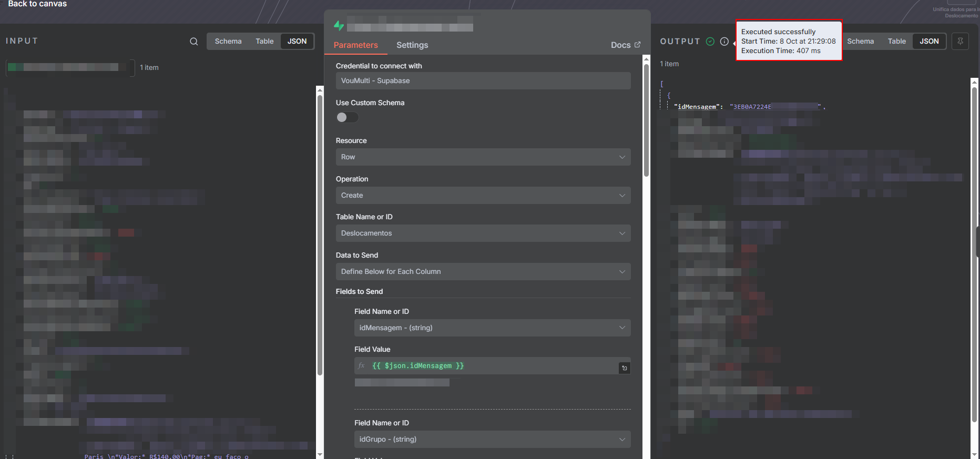Screen dimensions: 980x459
Task: Click the OUTPUT panel vertical scrollbar
Action: pos(974,255)
